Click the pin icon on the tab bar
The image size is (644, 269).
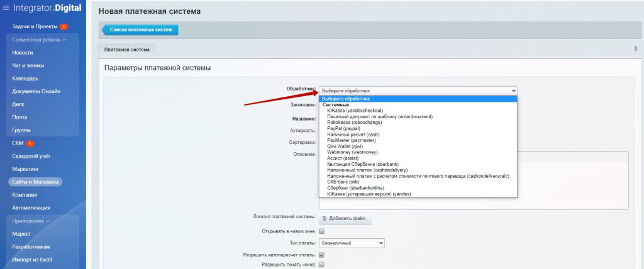coord(635,49)
